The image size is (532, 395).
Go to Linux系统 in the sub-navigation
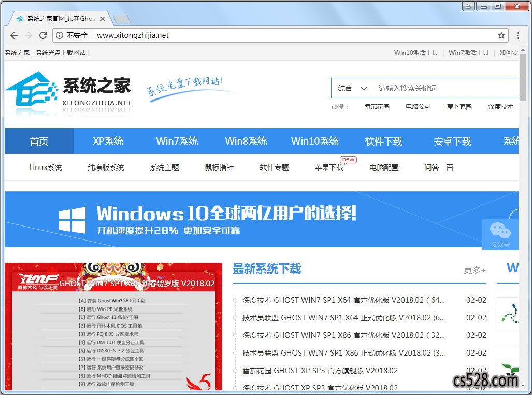point(46,167)
